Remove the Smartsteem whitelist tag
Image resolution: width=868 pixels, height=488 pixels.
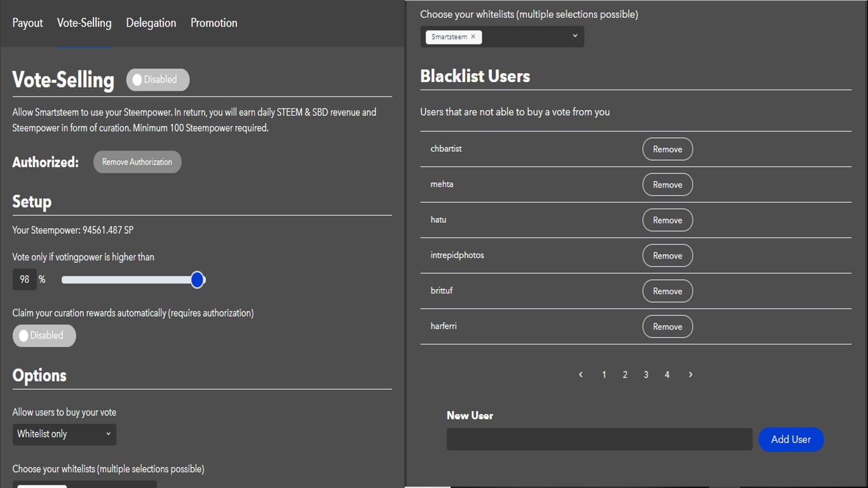coord(473,37)
